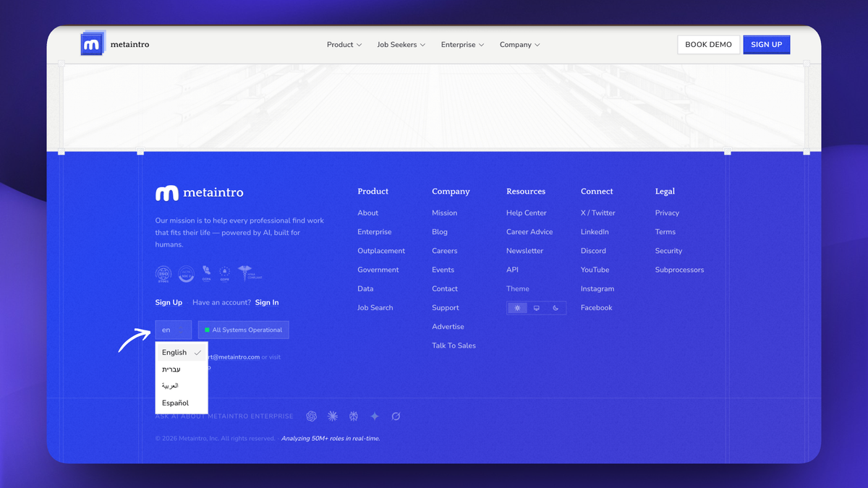Viewport: 868px width, 488px height.
Task: Visit the X / Twitter link
Action: tap(598, 213)
